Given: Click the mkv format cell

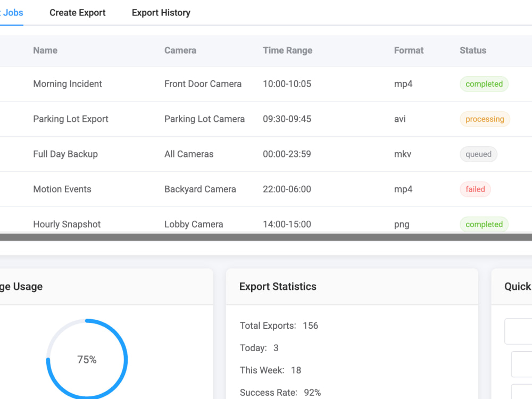Looking at the screenshot, I should tap(403, 154).
